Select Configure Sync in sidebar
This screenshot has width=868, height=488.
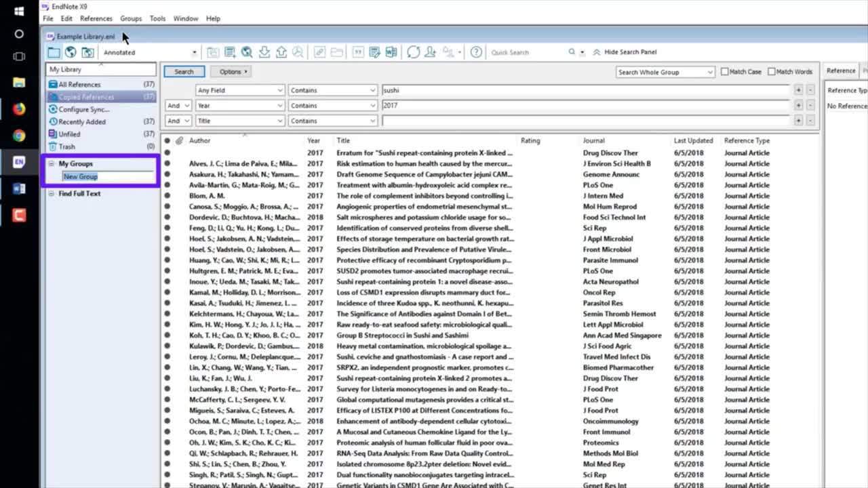tap(100, 109)
